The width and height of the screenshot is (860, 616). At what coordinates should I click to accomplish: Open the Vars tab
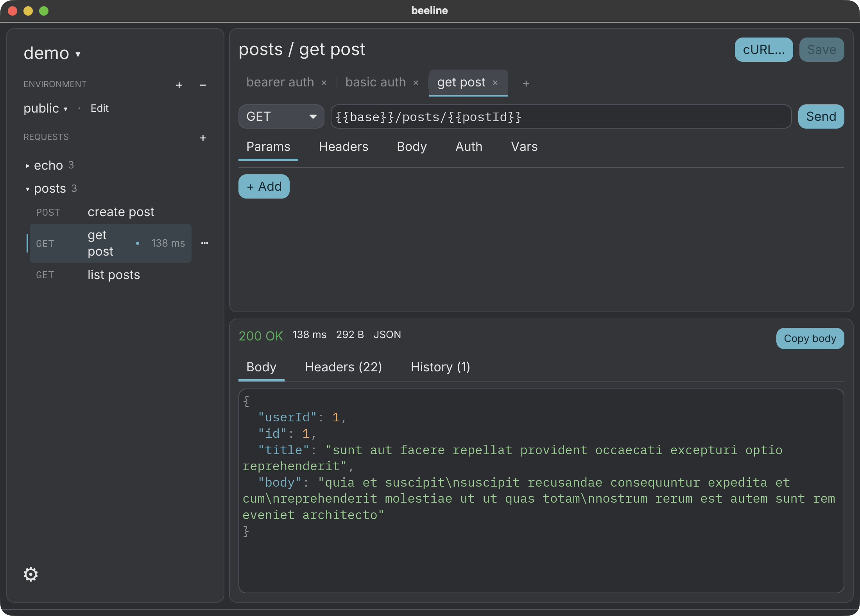(524, 147)
